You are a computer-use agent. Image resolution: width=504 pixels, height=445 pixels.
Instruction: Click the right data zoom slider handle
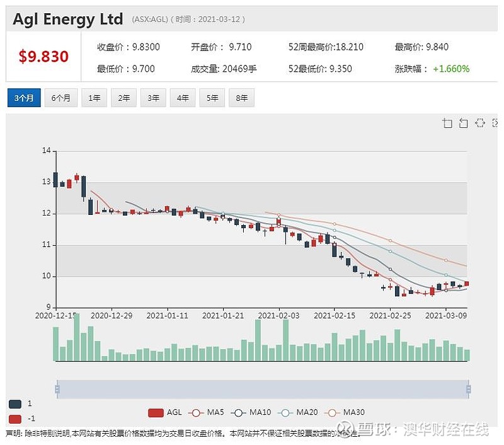pos(468,390)
